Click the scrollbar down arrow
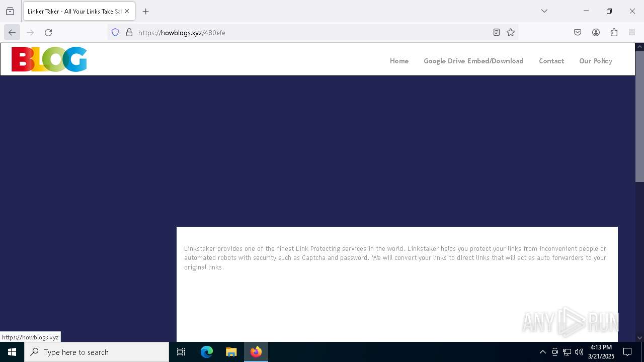The width and height of the screenshot is (644, 362). (x=639, y=338)
